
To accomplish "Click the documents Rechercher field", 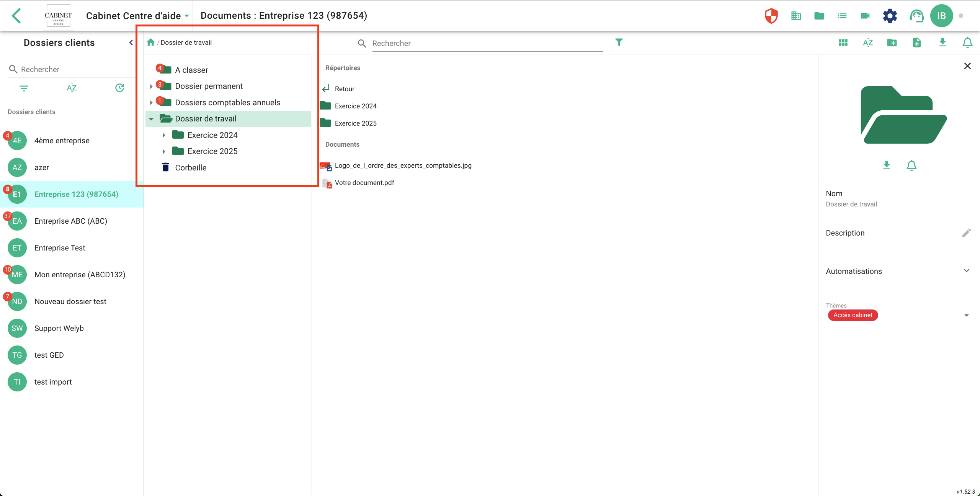I will tap(487, 43).
